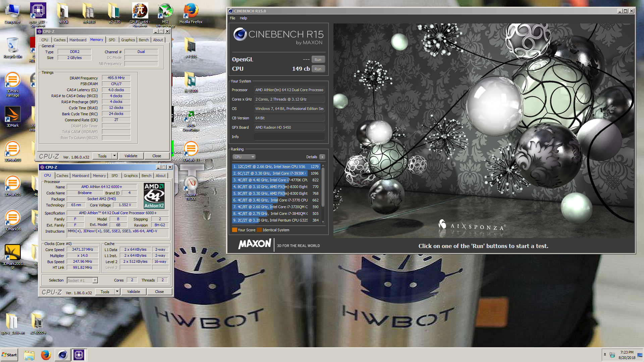
Task: Click CPU-Z icon in taskbar
Action: click(x=79, y=355)
